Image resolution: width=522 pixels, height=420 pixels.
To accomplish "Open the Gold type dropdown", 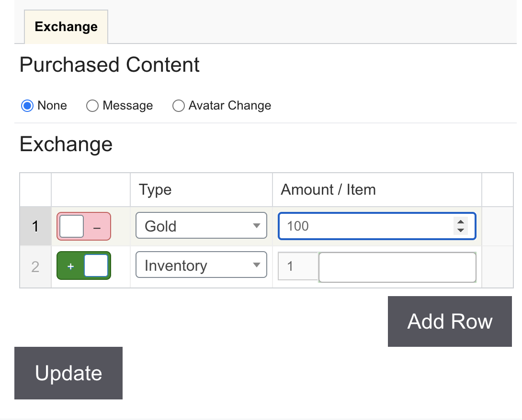I will click(x=201, y=225).
